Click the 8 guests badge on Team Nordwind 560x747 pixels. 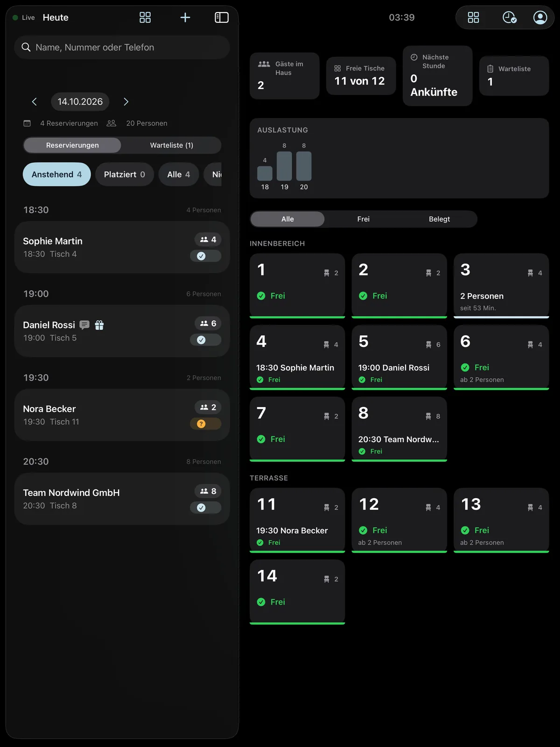(x=208, y=491)
